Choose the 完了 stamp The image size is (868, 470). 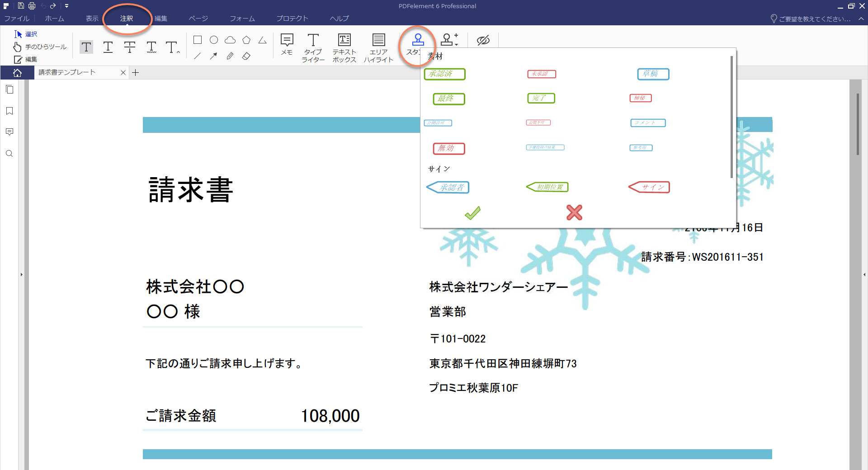[541, 98]
